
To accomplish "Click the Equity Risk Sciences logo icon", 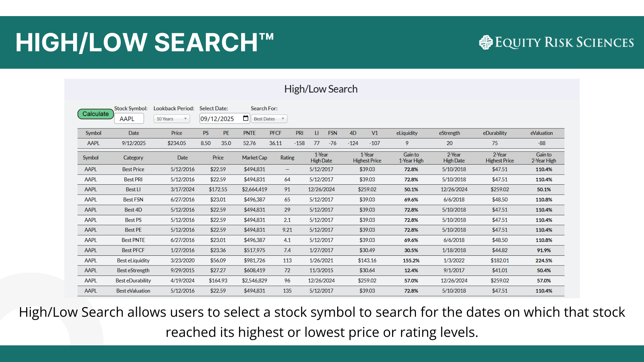I will coord(486,43).
